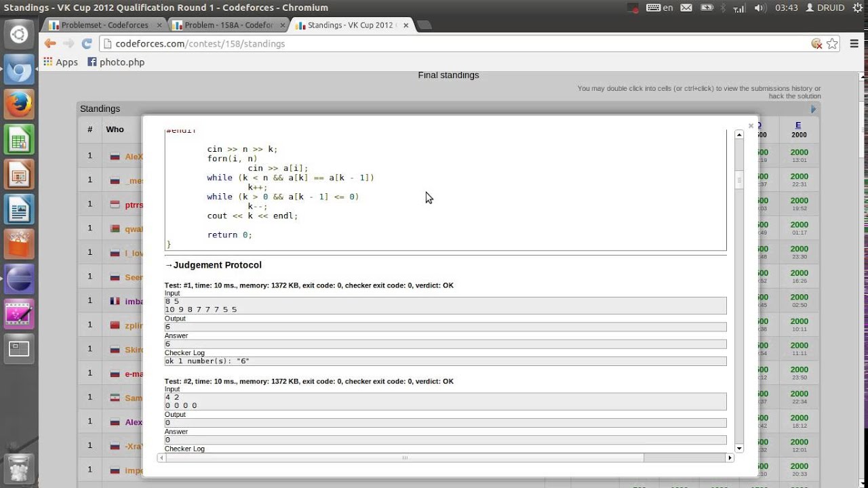Click the Test #1 verdict header line
The image size is (868, 488).
309,285
